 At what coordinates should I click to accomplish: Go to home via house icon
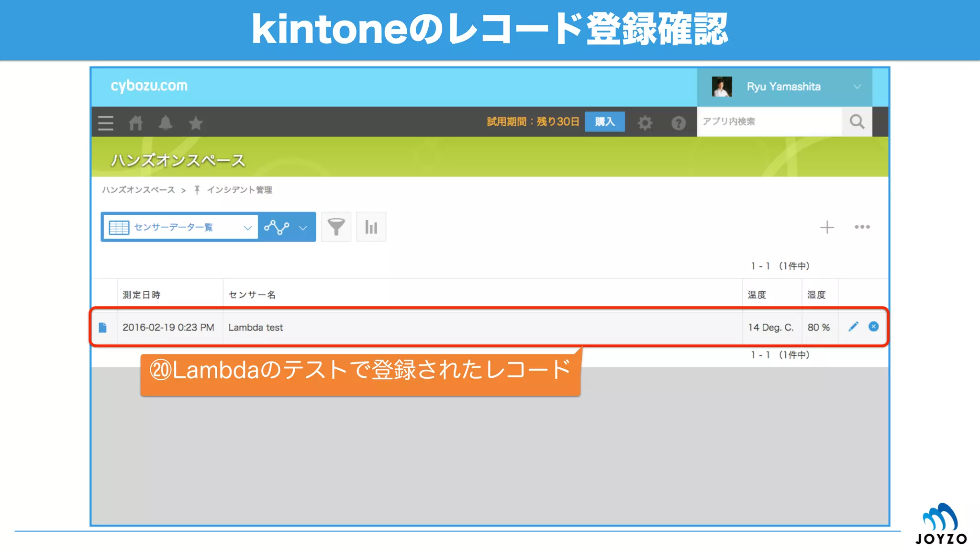[136, 123]
